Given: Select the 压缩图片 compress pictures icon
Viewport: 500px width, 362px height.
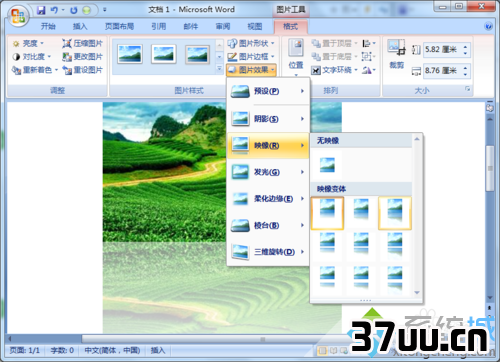Looking at the screenshot, I should tap(67, 43).
